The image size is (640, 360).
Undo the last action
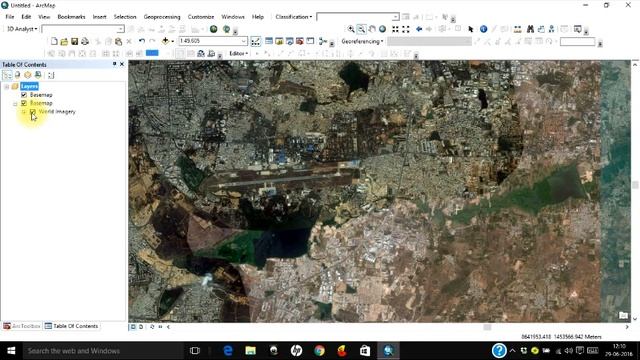click(142, 41)
